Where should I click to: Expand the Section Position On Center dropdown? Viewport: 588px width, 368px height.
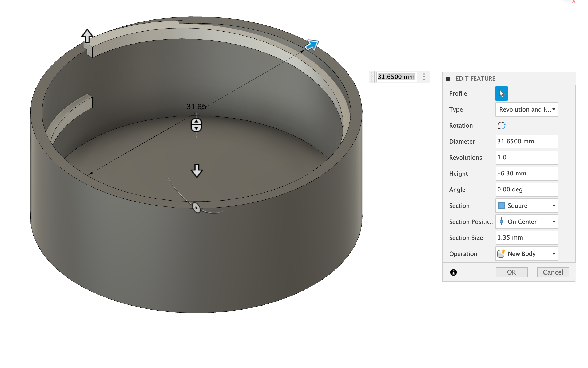pyautogui.click(x=526, y=222)
